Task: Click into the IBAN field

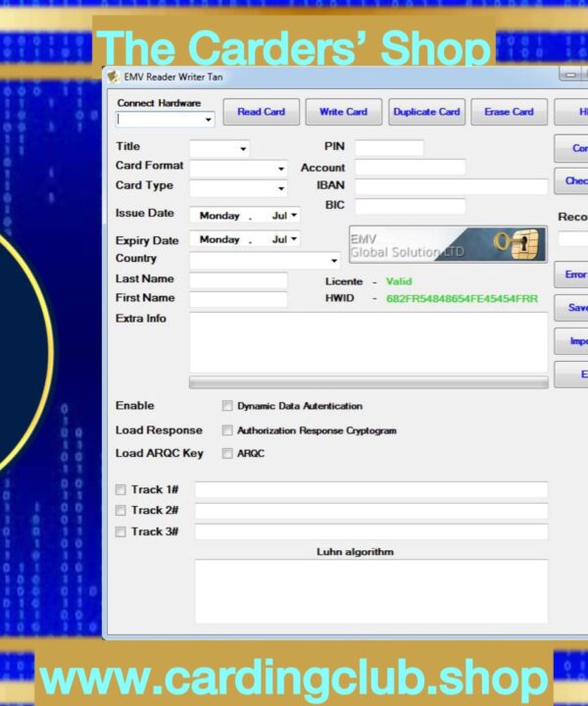Action: point(451,186)
